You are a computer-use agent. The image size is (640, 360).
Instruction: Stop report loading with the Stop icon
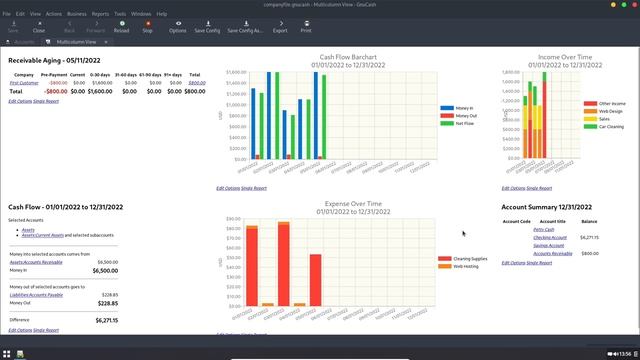coord(147,27)
